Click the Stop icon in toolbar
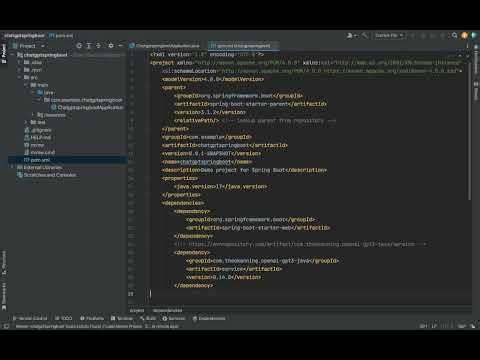480x360 pixels. pos(443,35)
